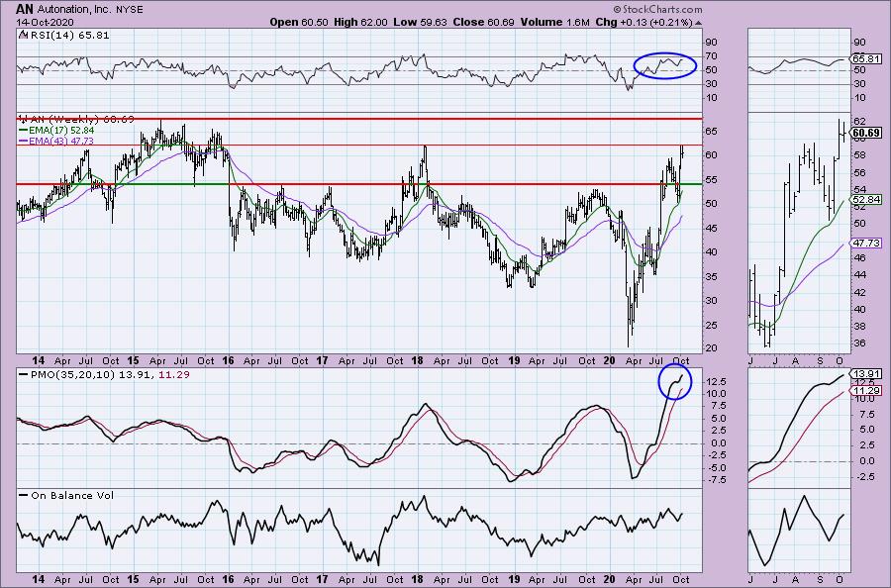Click the up-arrow icon after the Chg value
The width and height of the screenshot is (891, 588).
(x=698, y=23)
